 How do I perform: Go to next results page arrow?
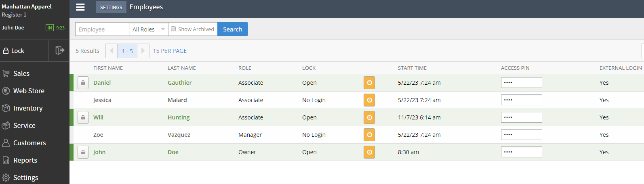pyautogui.click(x=143, y=51)
